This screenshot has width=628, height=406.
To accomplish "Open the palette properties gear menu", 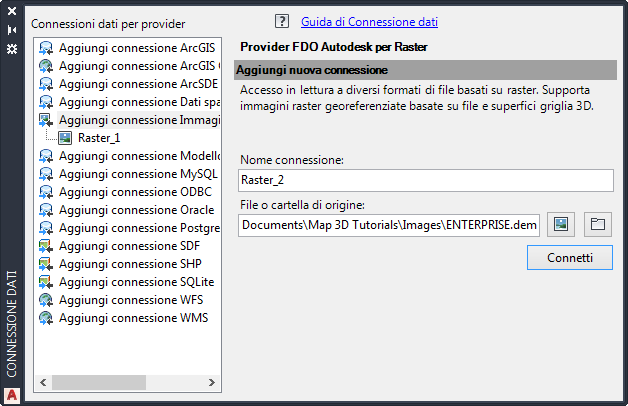I will [x=12, y=47].
